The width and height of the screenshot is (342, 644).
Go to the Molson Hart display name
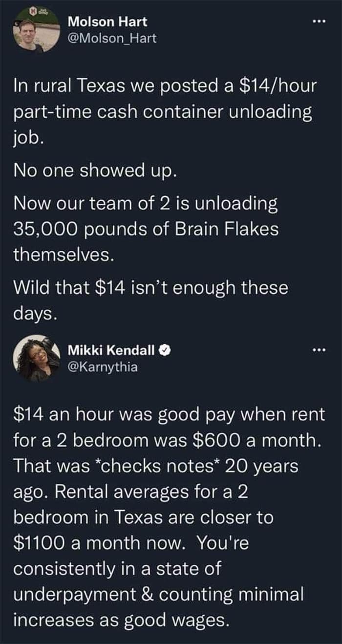pyautogui.click(x=107, y=22)
